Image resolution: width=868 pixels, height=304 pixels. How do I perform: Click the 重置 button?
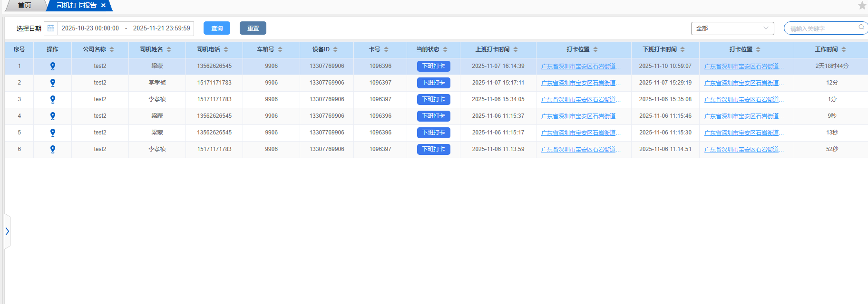point(253,28)
